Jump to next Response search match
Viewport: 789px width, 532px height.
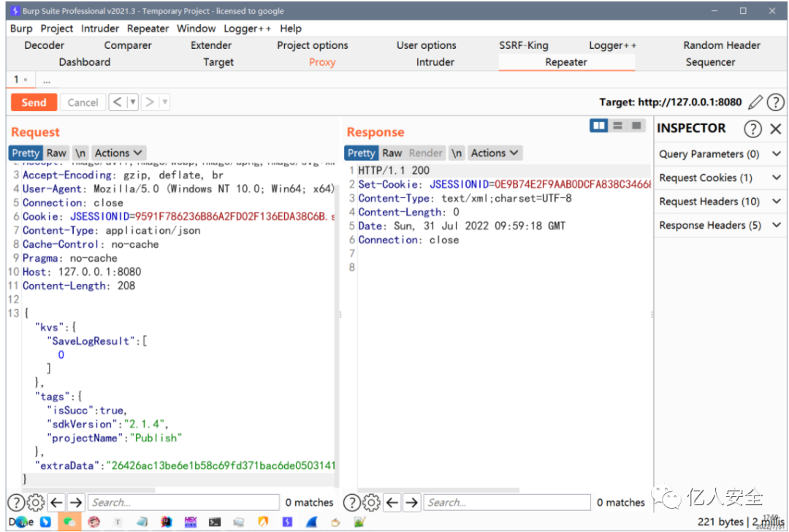pos(411,502)
